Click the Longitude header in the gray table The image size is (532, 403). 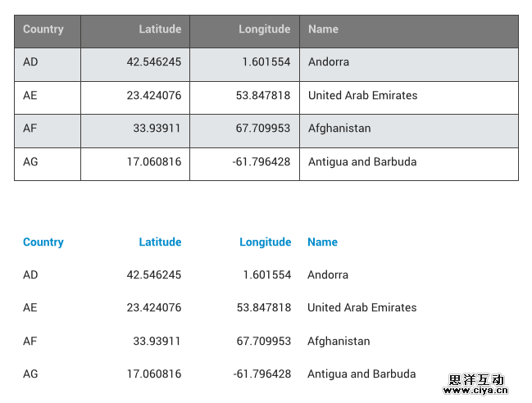click(x=264, y=29)
